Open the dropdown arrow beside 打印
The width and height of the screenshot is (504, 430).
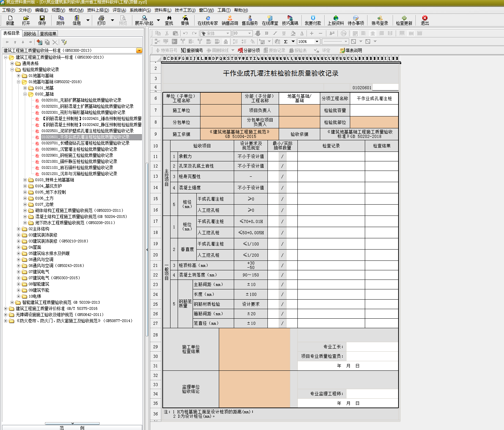tap(112, 20)
